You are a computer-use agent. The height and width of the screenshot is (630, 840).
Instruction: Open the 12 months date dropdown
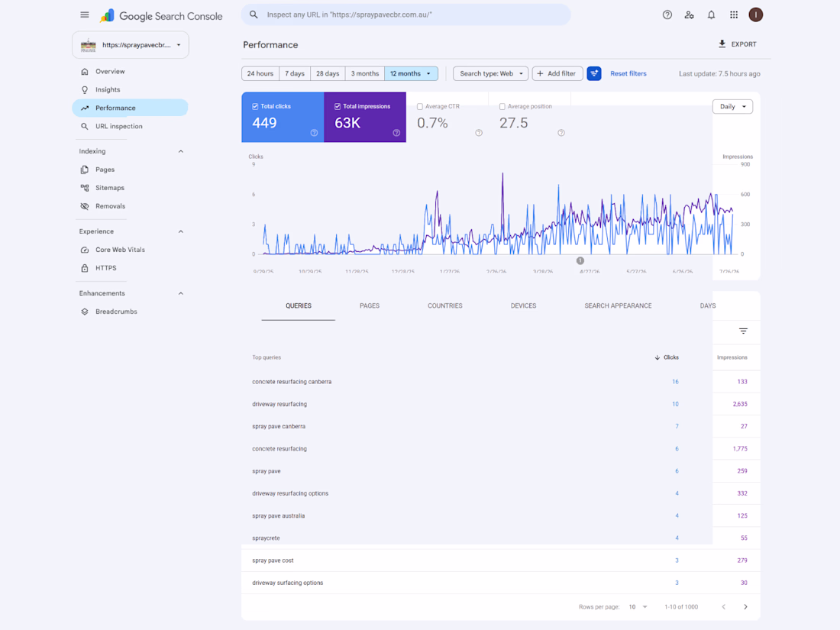point(411,73)
